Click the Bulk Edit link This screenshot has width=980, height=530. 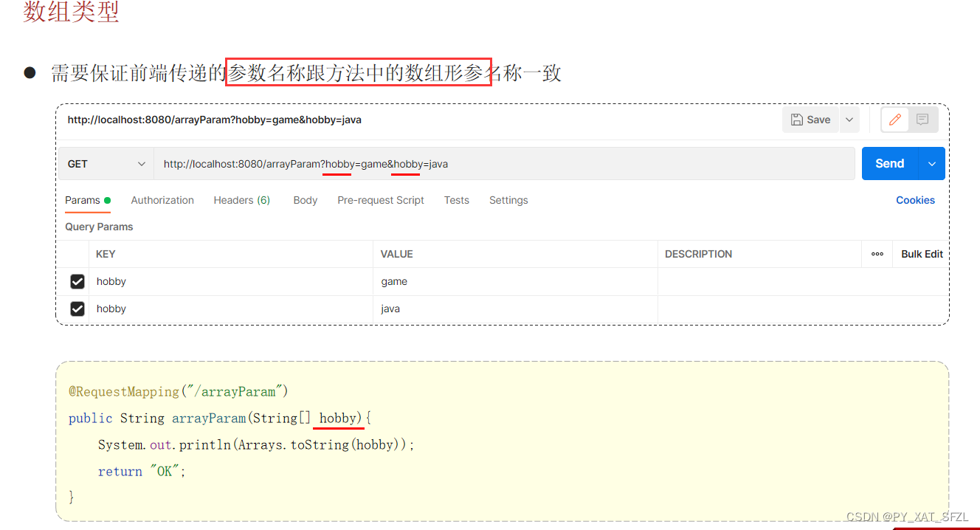click(x=922, y=254)
